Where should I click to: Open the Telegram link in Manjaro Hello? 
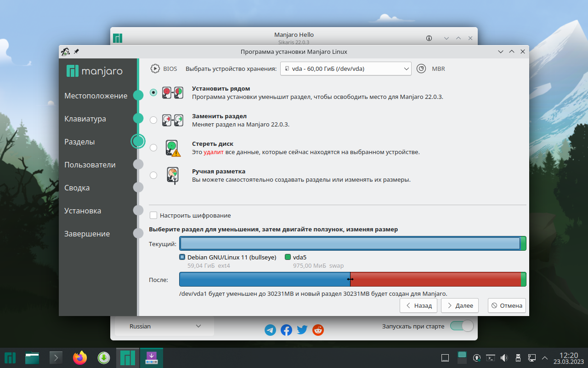271,330
